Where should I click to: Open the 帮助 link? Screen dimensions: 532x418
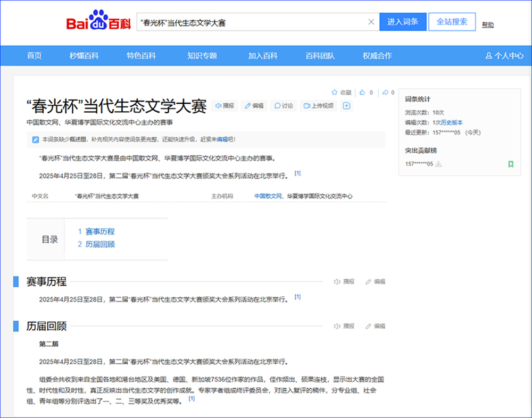coord(488,25)
